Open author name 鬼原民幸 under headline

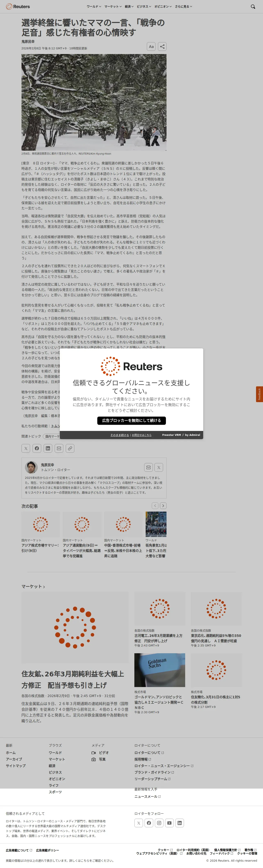pos(28,42)
